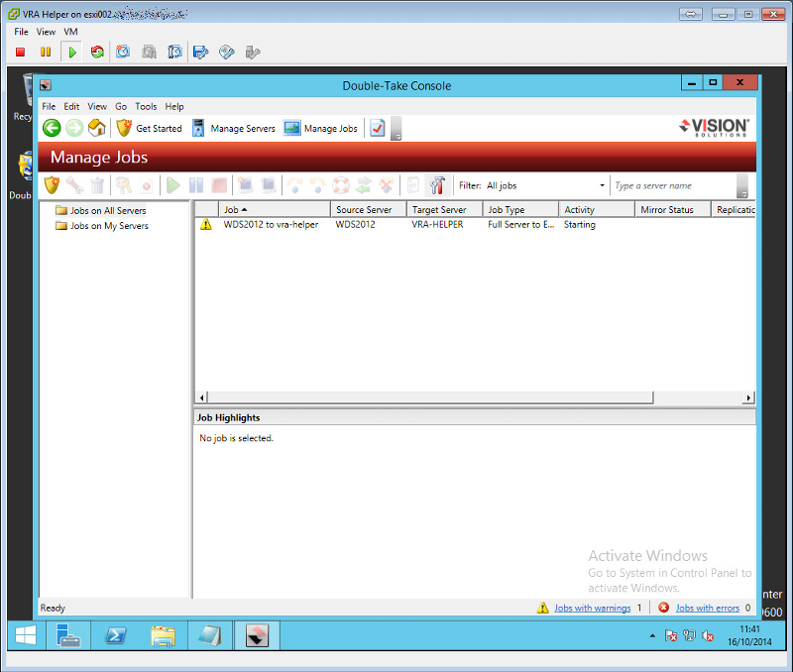Click the network tray icon

(689, 635)
